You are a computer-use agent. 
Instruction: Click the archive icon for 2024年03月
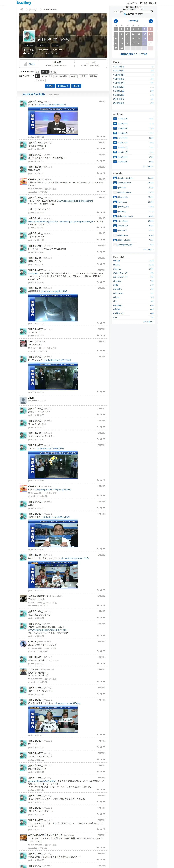coord(115,138)
